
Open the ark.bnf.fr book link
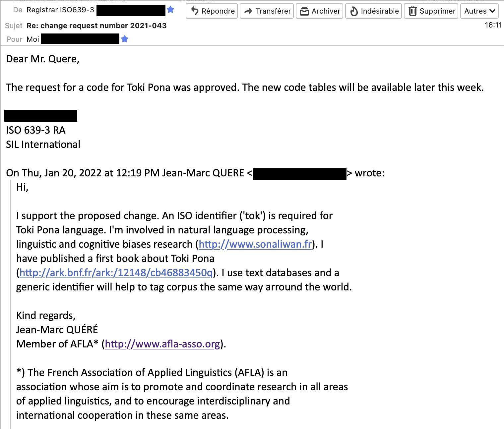point(116,273)
